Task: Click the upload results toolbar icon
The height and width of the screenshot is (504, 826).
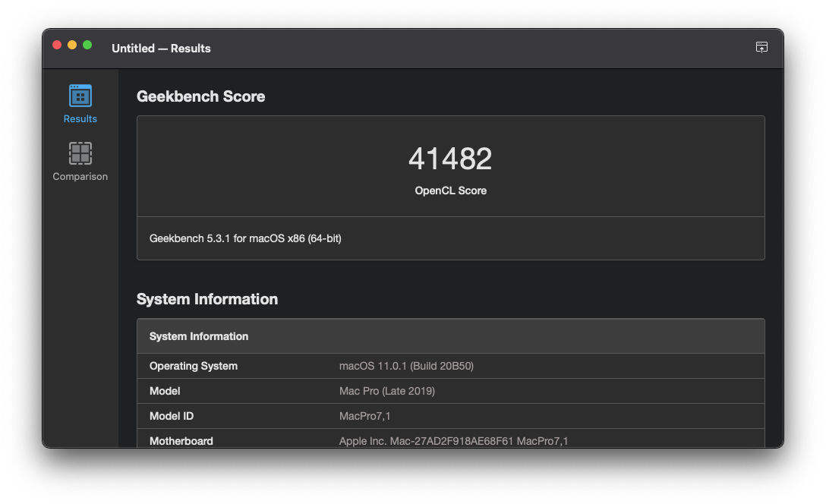Action: (x=761, y=47)
